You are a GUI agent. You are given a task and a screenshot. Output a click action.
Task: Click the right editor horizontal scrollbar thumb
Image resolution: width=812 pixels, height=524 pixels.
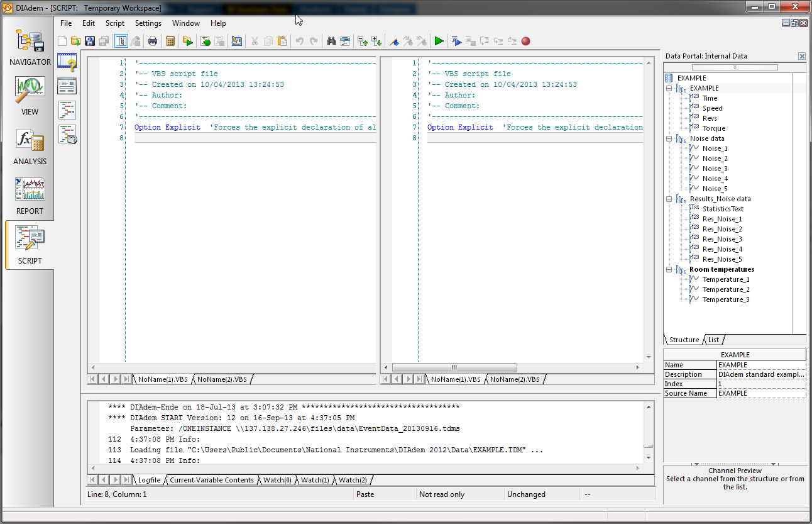tap(454, 367)
